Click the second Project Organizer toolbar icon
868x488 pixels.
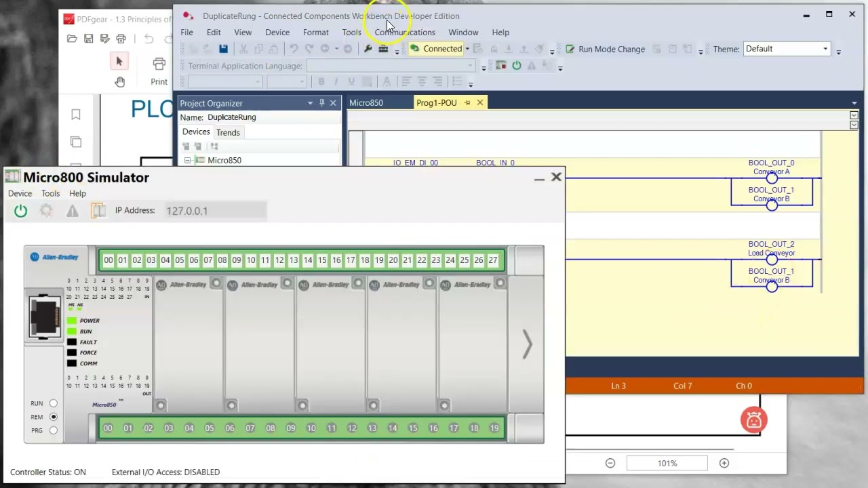click(198, 146)
